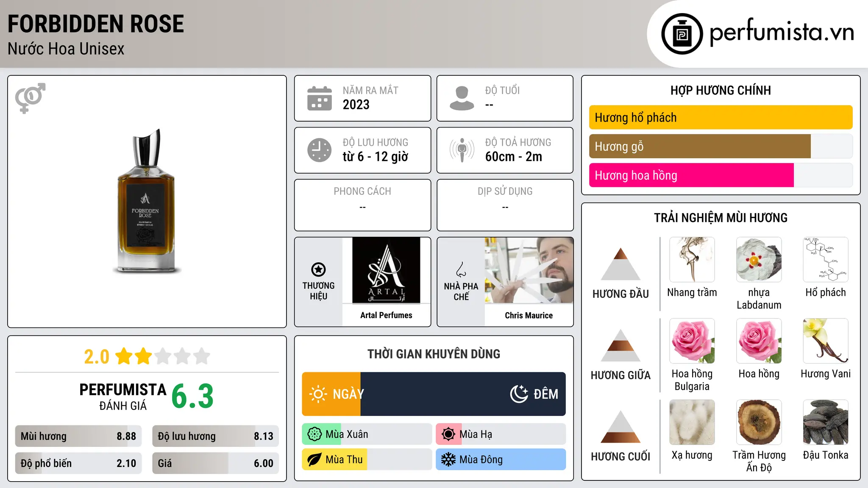Click the FORBIDDEN ROSE title
This screenshot has height=488, width=868.
96,24
